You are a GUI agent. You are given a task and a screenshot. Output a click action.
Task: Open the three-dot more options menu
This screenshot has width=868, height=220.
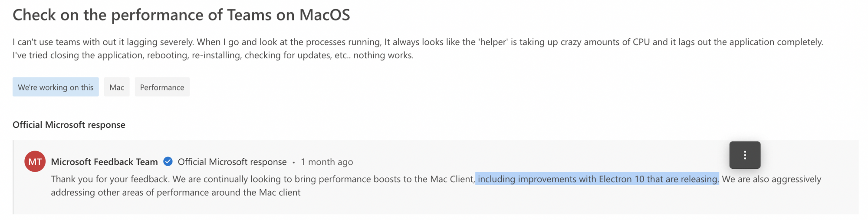[x=745, y=155]
